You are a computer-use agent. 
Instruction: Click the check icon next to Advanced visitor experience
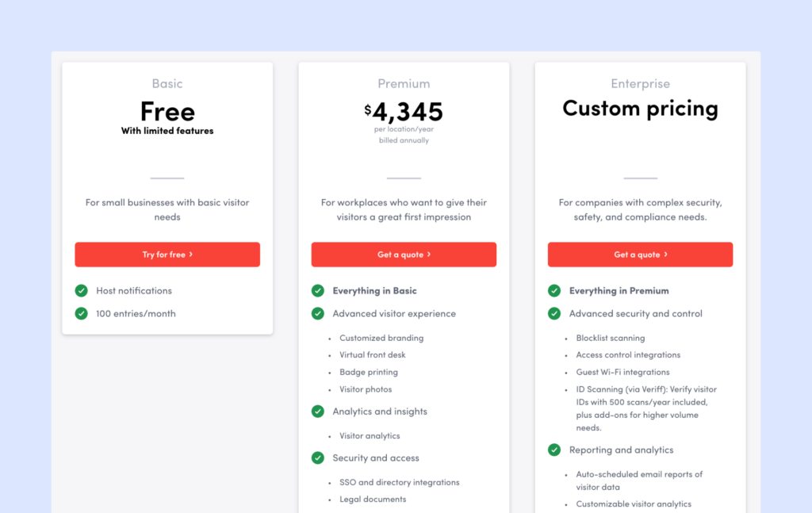[317, 313]
